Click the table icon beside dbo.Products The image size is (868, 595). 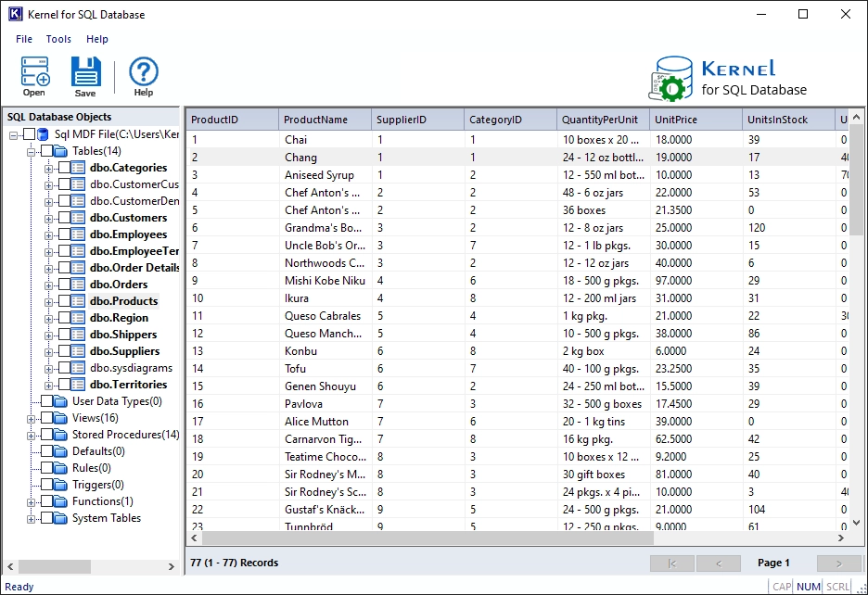click(78, 301)
